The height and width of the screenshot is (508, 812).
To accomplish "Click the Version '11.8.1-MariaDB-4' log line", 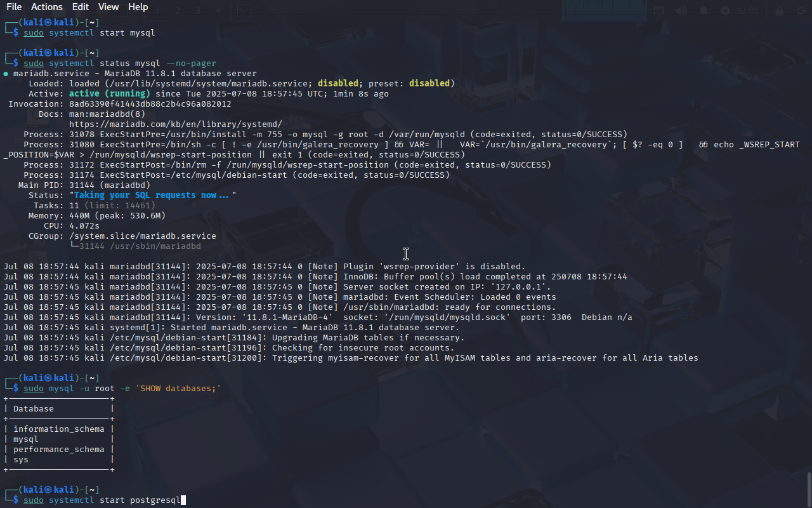I will coord(318,317).
